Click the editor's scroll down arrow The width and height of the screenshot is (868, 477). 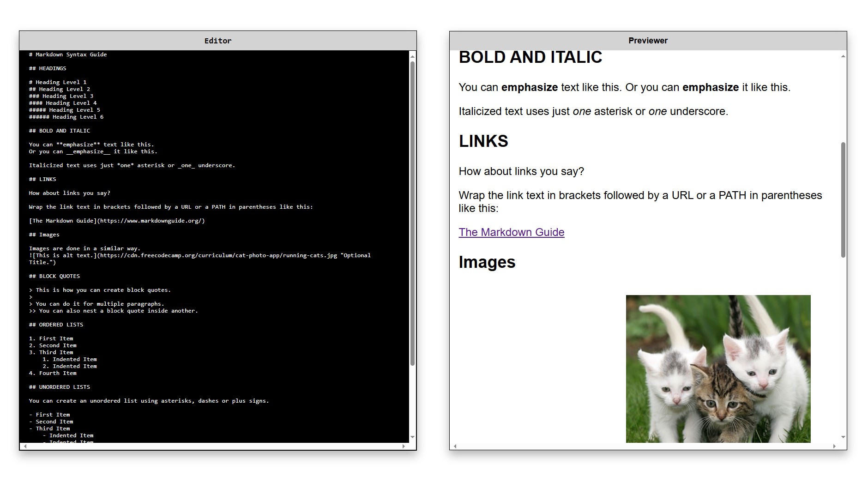(412, 437)
